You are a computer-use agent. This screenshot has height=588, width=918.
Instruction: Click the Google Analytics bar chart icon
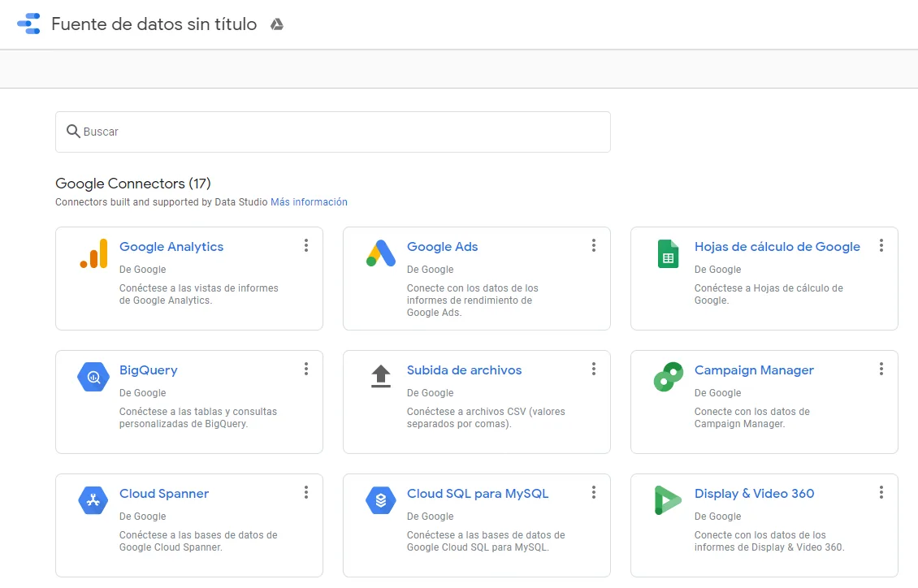coord(93,253)
